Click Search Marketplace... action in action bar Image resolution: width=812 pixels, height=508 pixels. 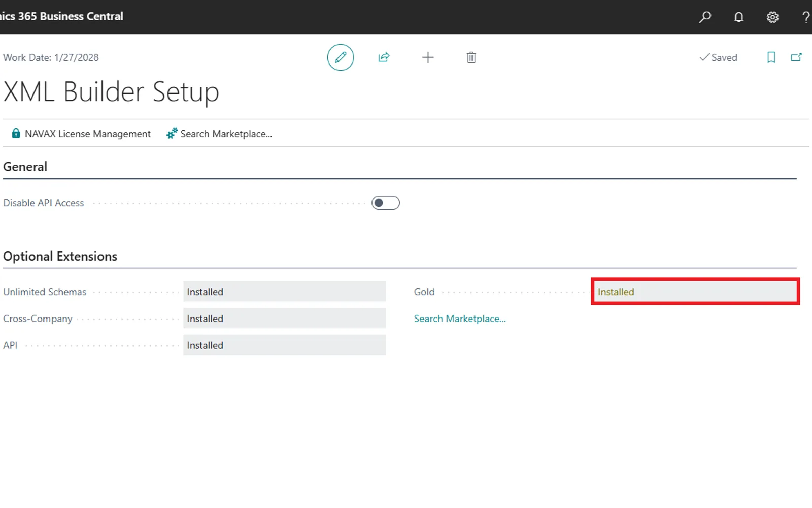[x=219, y=134]
